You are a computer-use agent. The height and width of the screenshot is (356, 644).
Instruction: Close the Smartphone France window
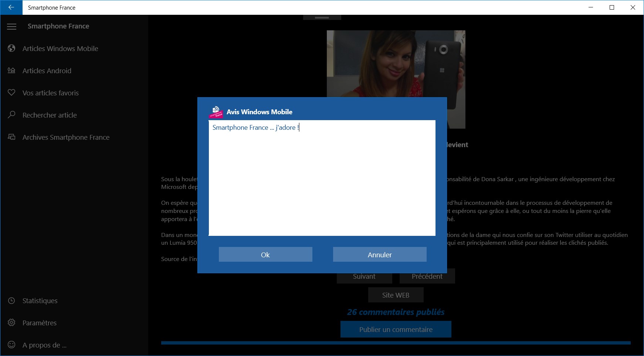tap(633, 7)
